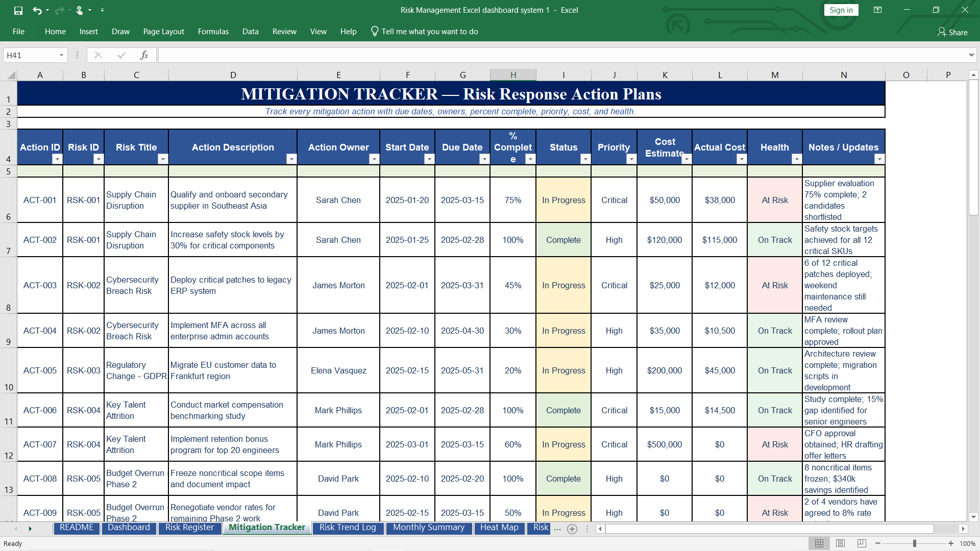
Task: Switch to the Monthly Summary sheet tab
Action: point(429,528)
